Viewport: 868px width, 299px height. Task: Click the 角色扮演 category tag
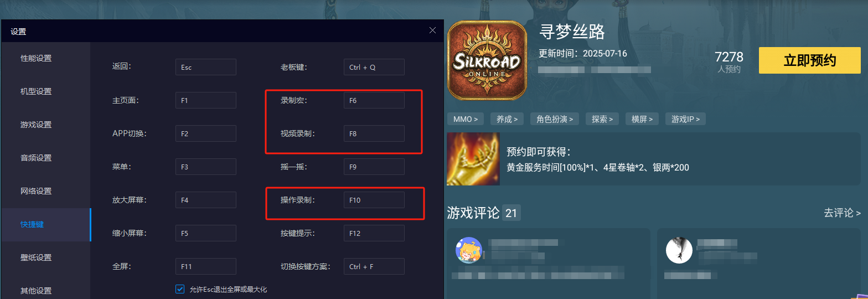pos(555,119)
